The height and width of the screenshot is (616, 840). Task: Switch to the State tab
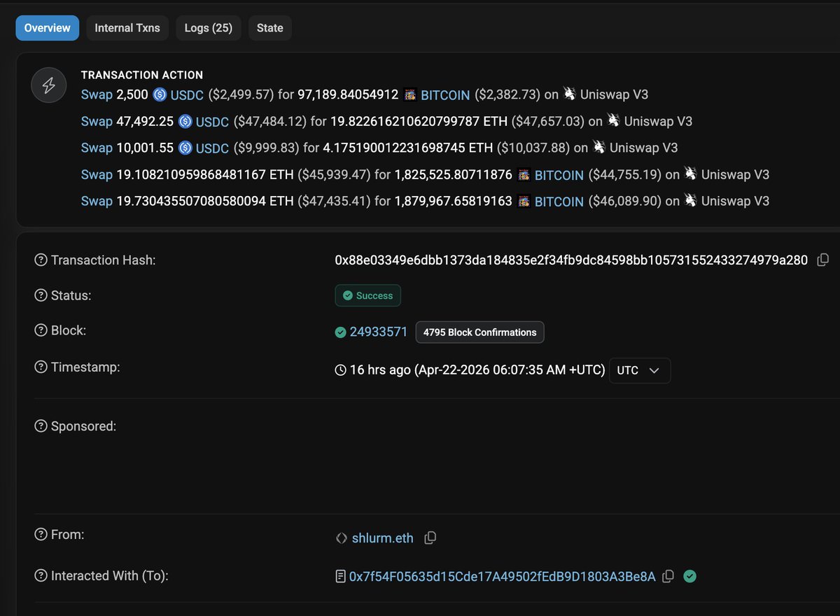coord(270,28)
